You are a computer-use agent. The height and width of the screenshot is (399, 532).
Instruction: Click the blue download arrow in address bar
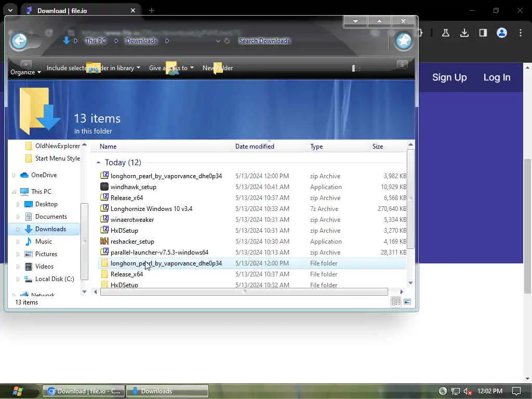click(x=66, y=41)
